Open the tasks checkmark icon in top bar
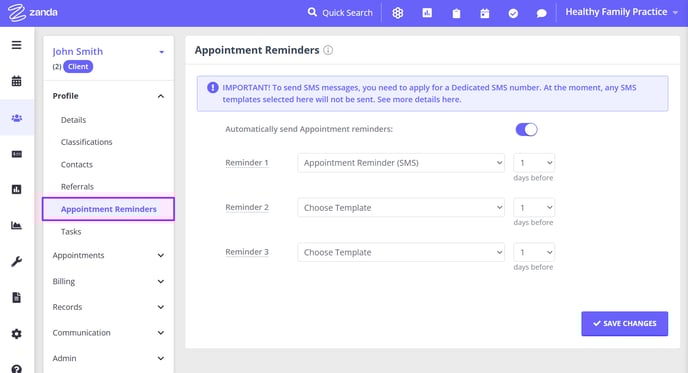The image size is (688, 373). 513,13
